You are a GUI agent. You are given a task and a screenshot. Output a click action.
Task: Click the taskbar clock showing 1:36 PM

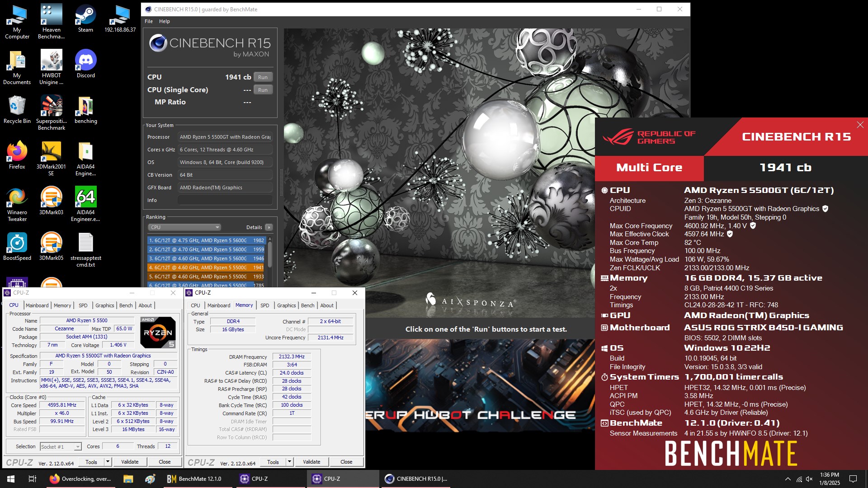pos(830,479)
